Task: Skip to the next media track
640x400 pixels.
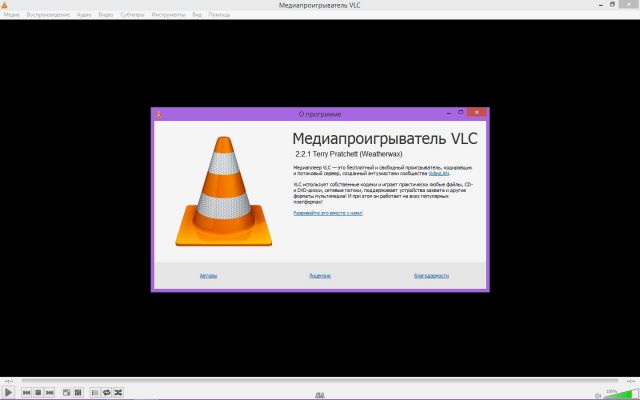Action: click(x=49, y=392)
